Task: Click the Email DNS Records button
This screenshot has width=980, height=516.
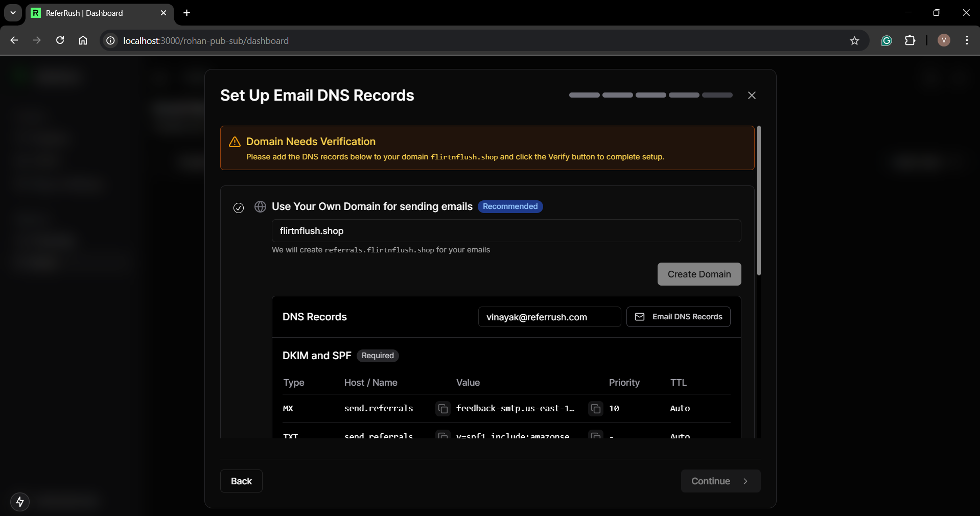Action: pos(678,317)
